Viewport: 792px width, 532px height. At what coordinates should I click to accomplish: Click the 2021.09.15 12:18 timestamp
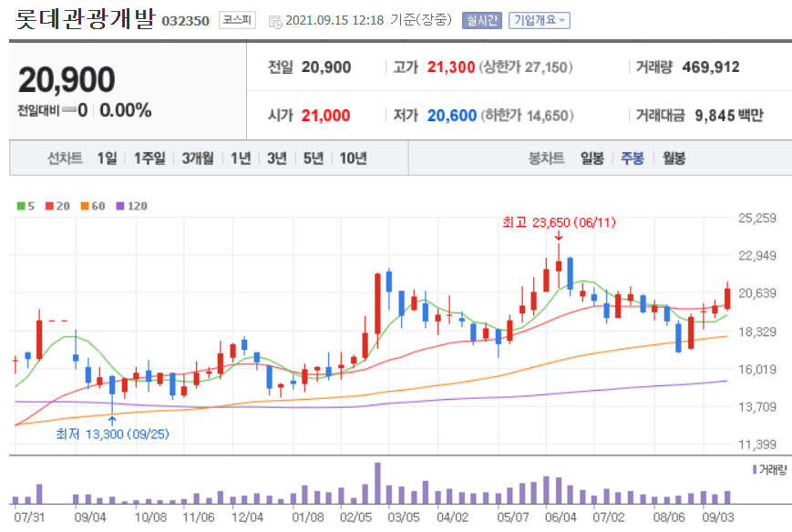[x=334, y=20]
